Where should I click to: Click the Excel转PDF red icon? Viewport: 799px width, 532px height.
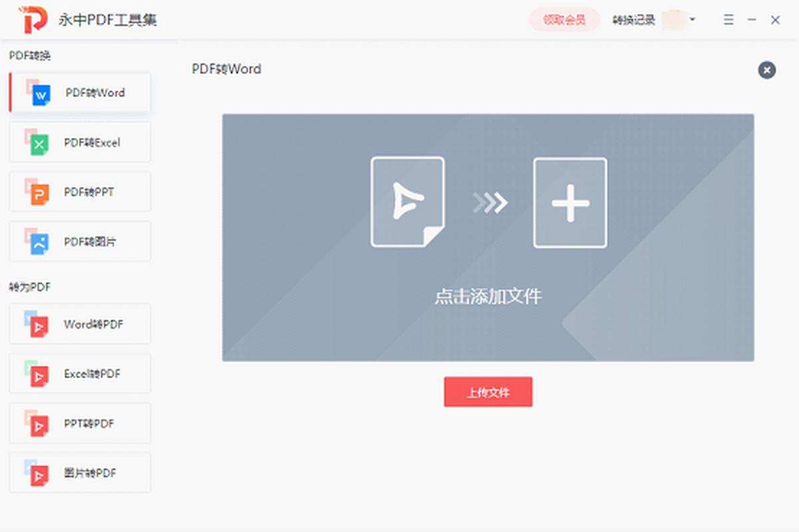(40, 376)
